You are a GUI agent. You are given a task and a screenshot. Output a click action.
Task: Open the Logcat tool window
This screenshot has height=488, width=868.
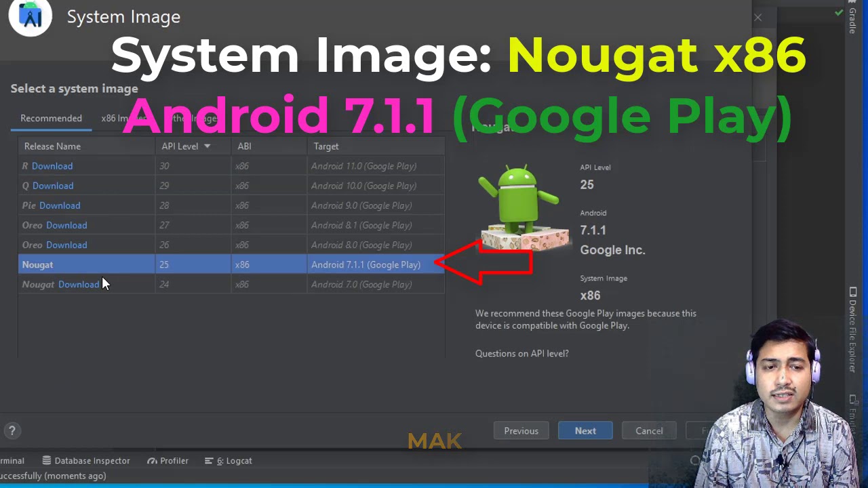228,460
